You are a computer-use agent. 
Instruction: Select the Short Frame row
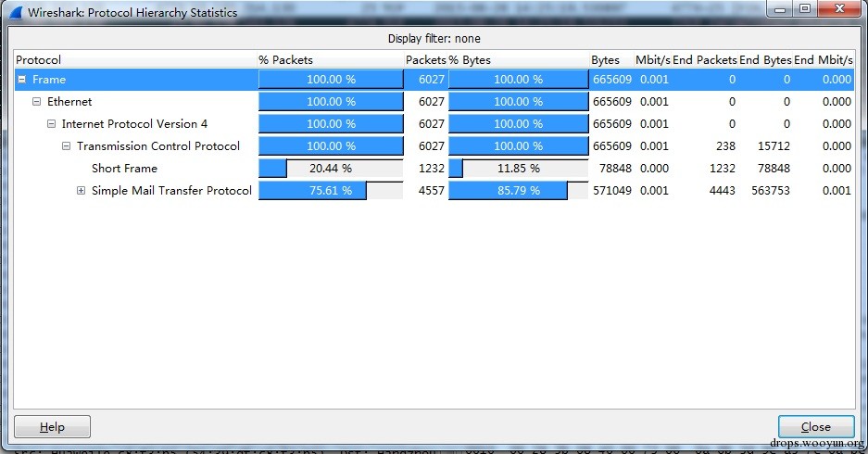124,169
